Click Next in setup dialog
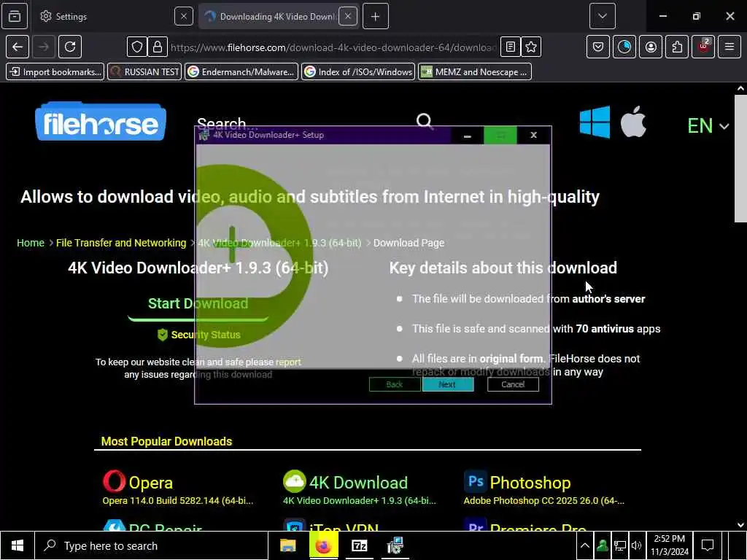Viewport: 747px width, 560px height. [x=447, y=384]
